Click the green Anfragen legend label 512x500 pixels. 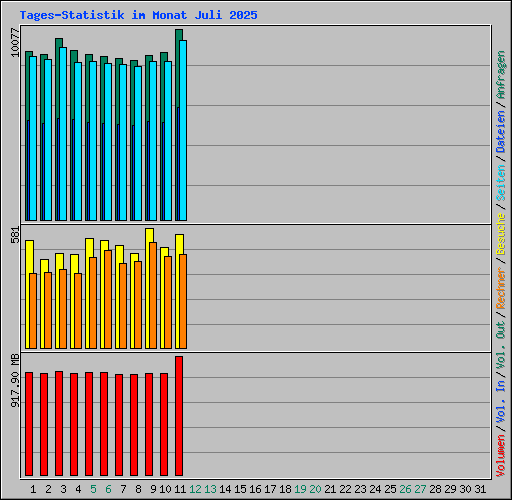501,75
